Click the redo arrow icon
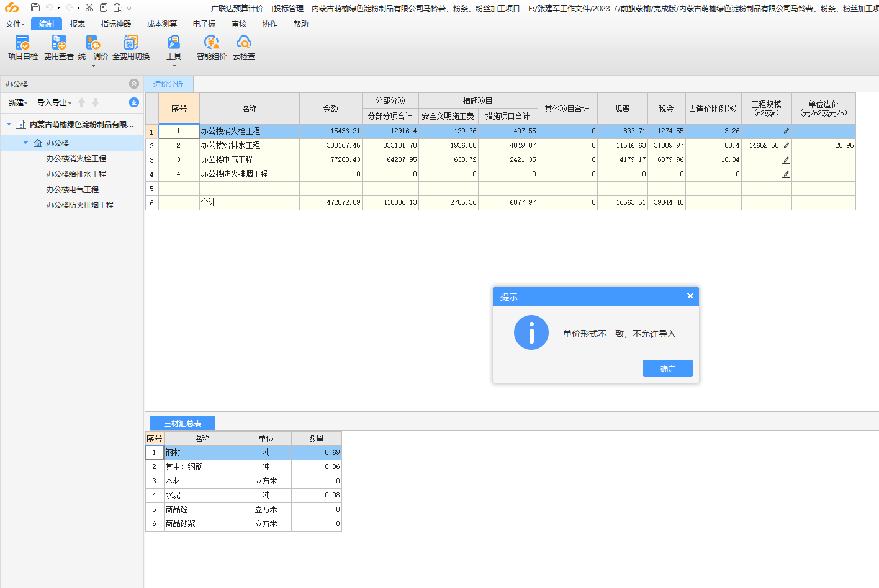The image size is (879, 588). click(x=70, y=7)
